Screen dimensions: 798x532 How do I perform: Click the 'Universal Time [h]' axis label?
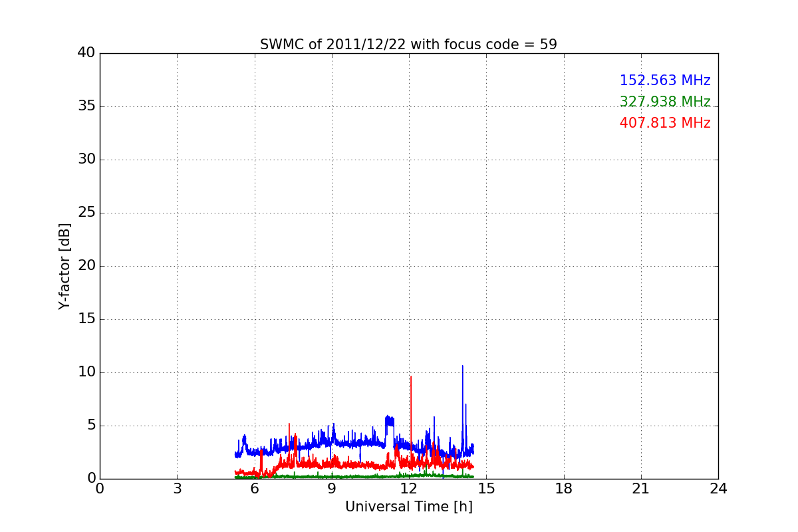pyautogui.click(x=408, y=507)
